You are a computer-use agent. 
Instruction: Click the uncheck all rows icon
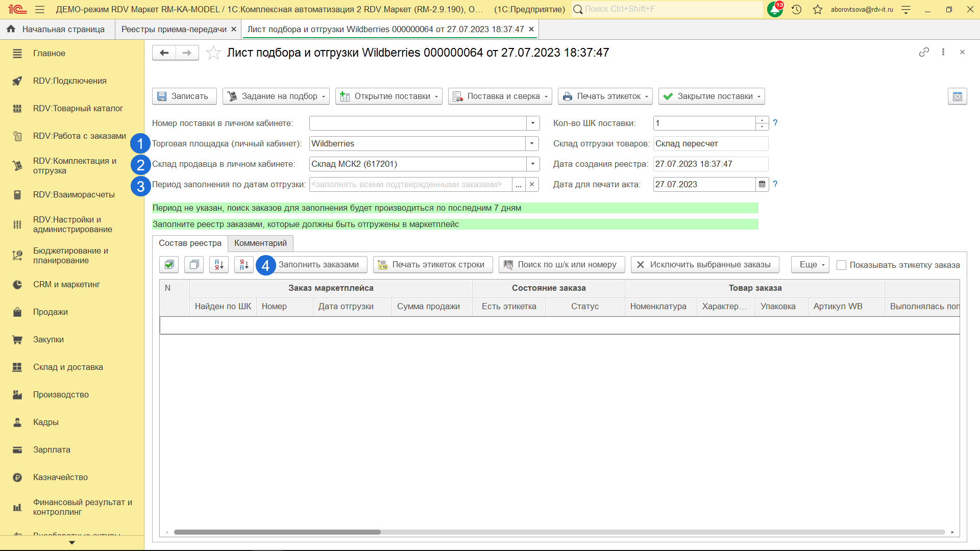(x=194, y=264)
